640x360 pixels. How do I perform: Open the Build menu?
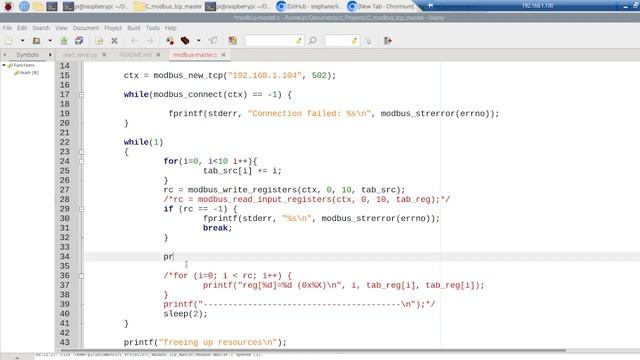pos(133,28)
